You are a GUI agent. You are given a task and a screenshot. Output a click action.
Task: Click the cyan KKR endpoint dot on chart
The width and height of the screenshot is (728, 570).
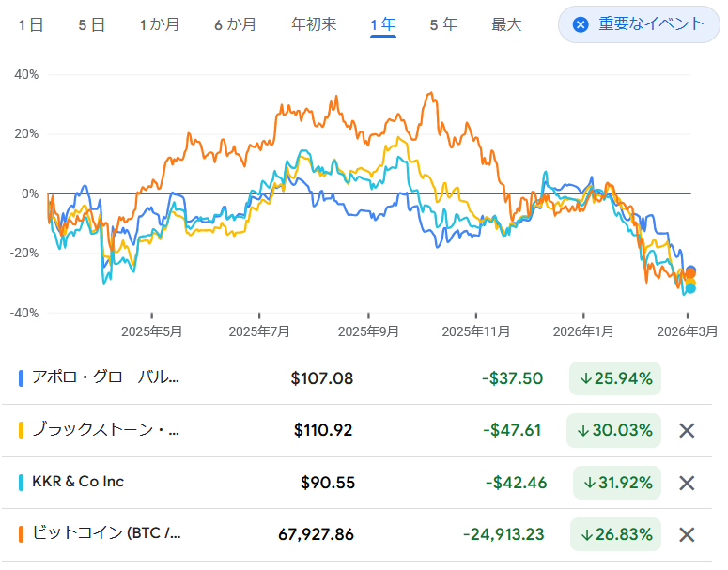point(690,288)
